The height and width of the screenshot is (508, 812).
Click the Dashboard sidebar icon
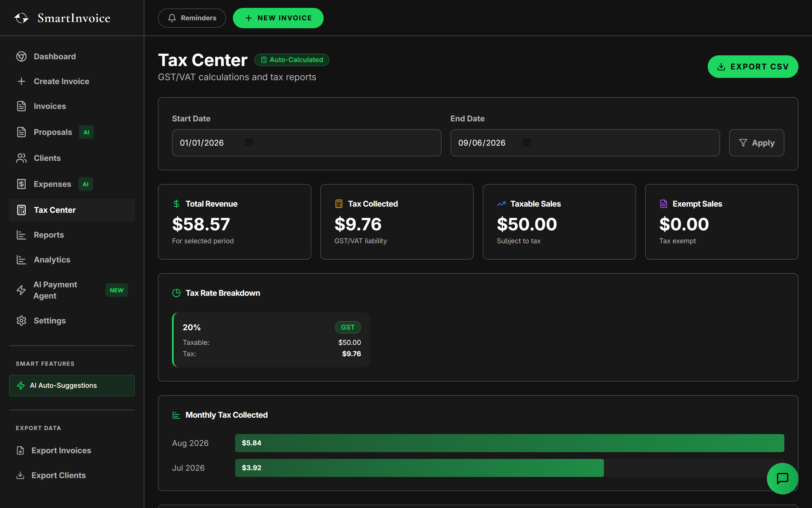[x=21, y=56]
